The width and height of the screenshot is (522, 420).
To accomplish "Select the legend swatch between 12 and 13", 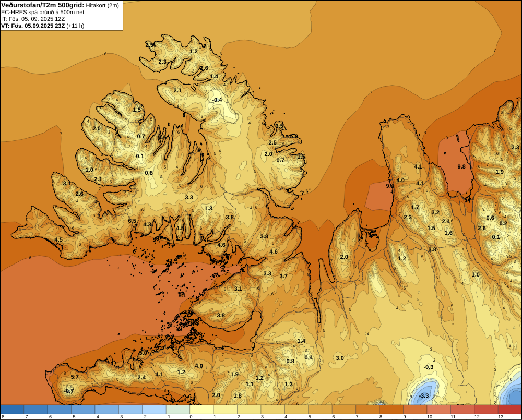I will click(x=487, y=409).
